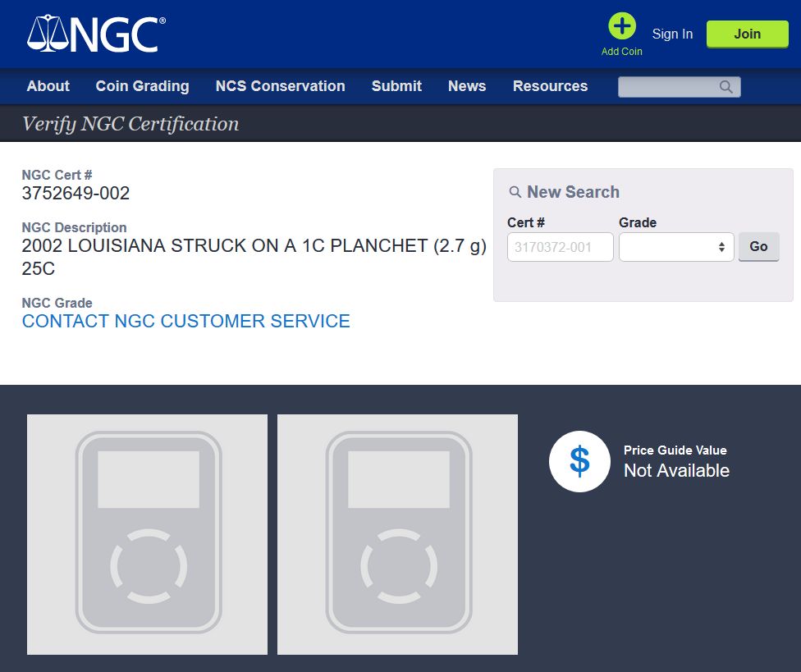The height and width of the screenshot is (672, 801).
Task: Open the Resources menu
Action: 550,86
